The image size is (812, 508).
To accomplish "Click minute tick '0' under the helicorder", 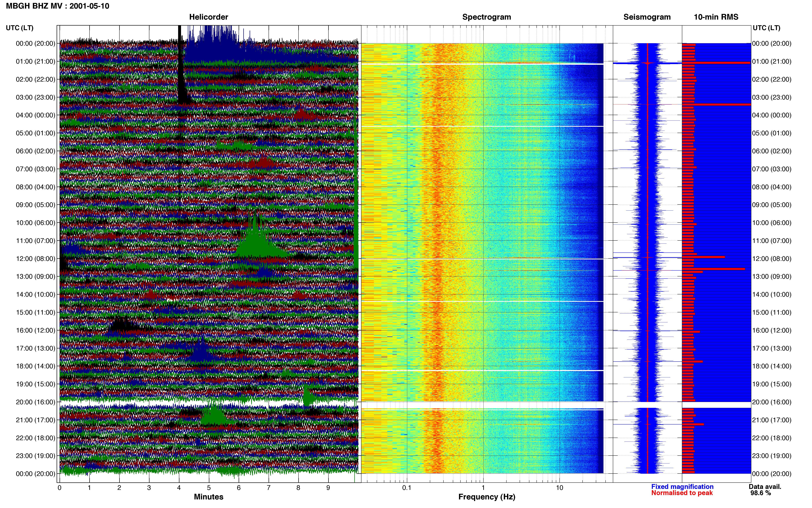I will pyautogui.click(x=59, y=487).
